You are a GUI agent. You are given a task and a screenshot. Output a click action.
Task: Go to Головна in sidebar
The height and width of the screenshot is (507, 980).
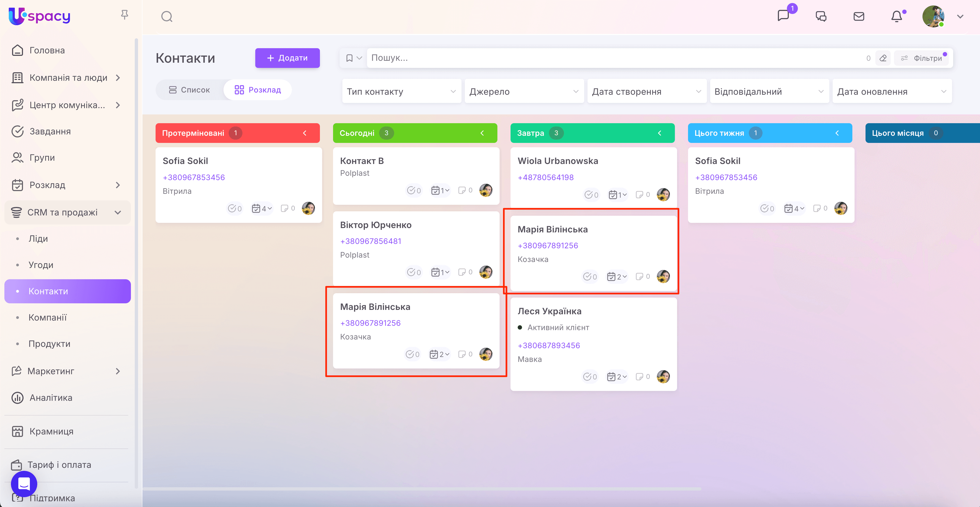[x=68, y=50]
